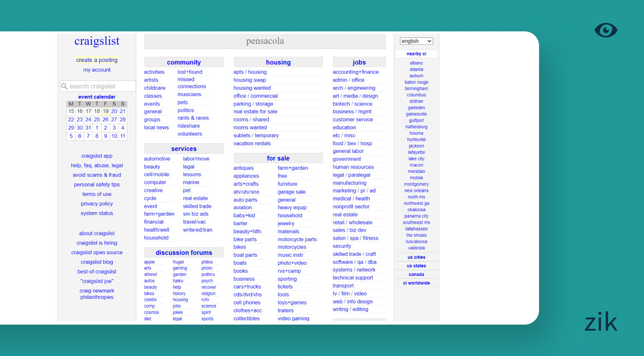Open the atheist discussion forum
Screen dimensions: 644x356
click(x=150, y=275)
